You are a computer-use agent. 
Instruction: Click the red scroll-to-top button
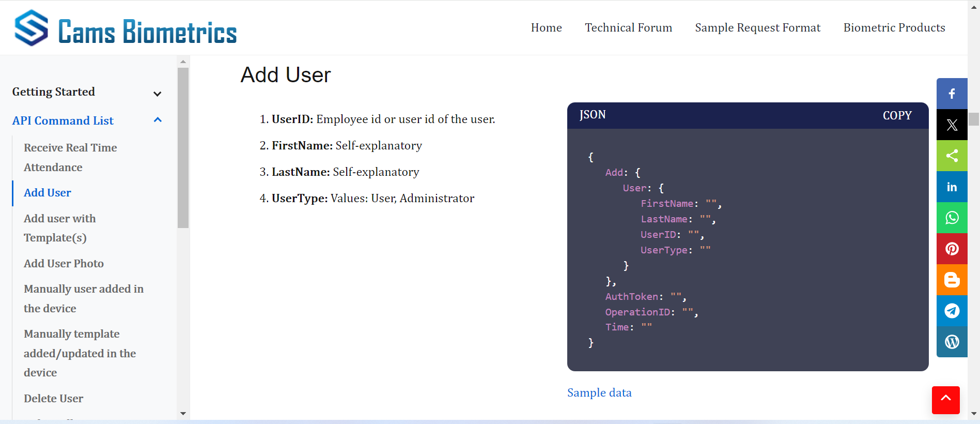[x=945, y=400]
